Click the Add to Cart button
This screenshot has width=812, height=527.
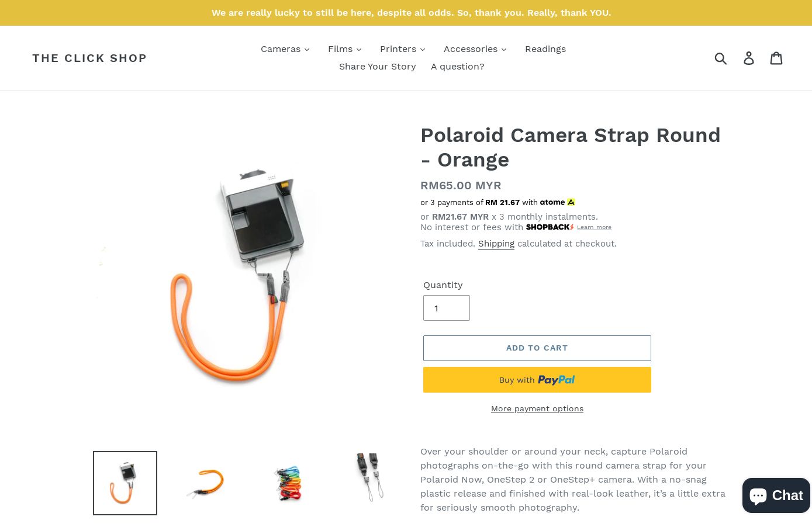tap(537, 348)
